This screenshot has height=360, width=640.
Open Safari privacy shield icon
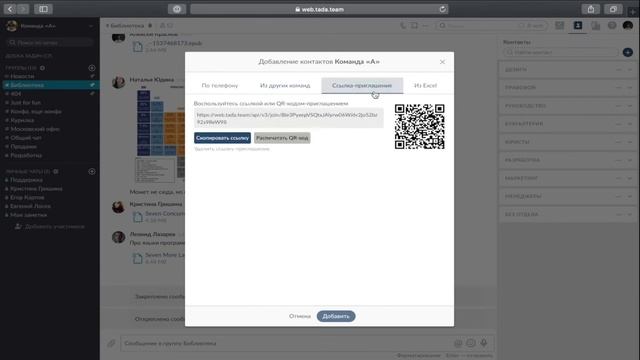coord(177,9)
